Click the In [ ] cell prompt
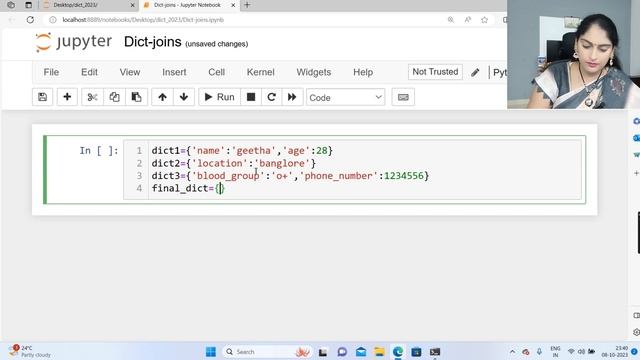The width and height of the screenshot is (640, 360). coord(99,151)
